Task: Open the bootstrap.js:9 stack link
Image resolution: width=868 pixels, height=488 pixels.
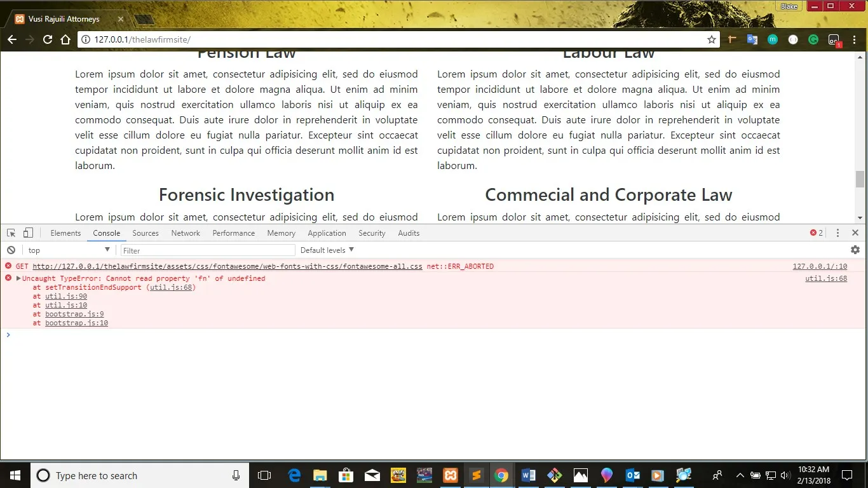Action: click(74, 314)
